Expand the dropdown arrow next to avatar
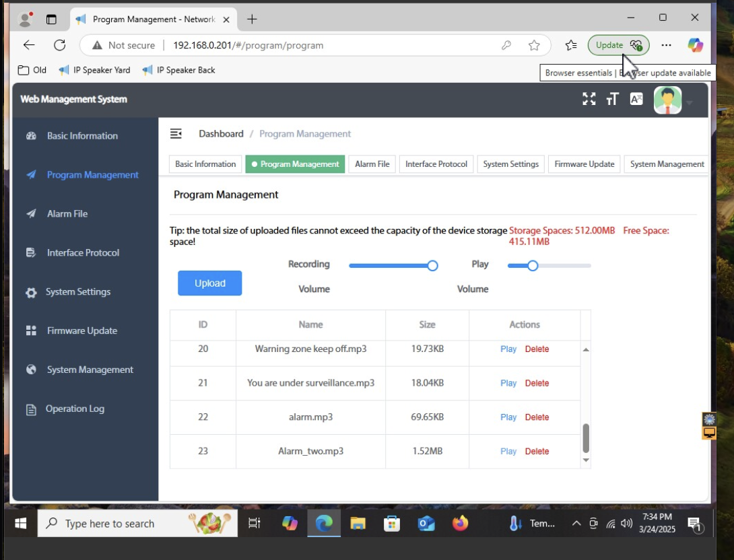Screen dimensions: 734x560 pos(689,102)
